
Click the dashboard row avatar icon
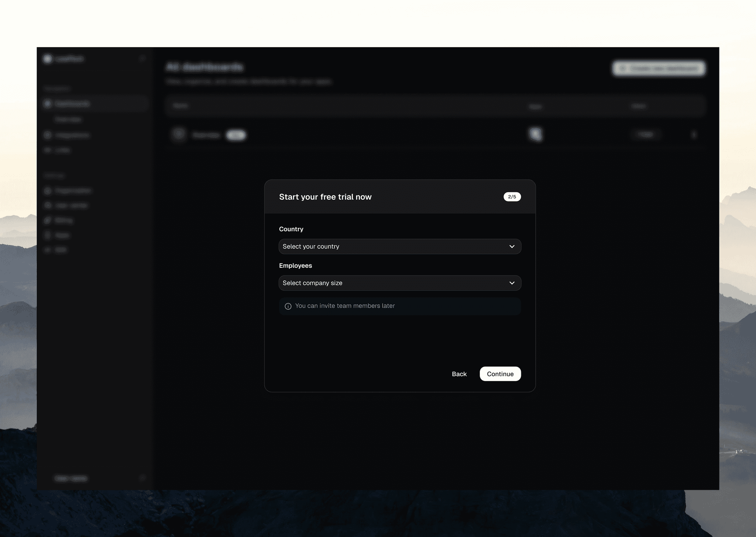(179, 135)
